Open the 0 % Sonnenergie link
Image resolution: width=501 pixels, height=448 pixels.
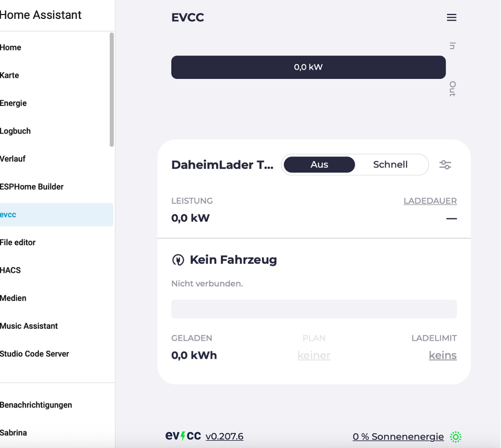[x=398, y=437]
